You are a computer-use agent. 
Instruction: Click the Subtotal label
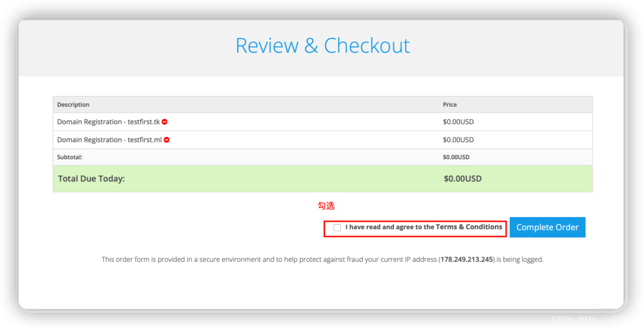click(x=70, y=157)
